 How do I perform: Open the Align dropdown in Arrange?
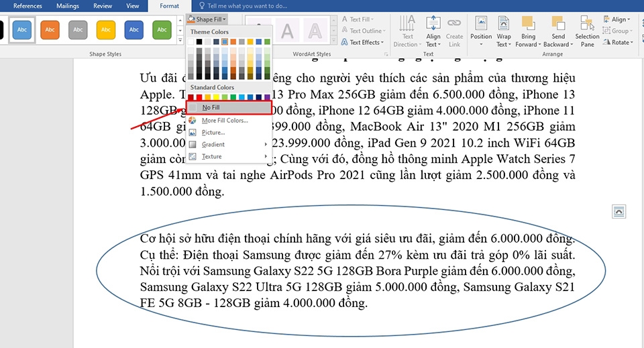[617, 19]
